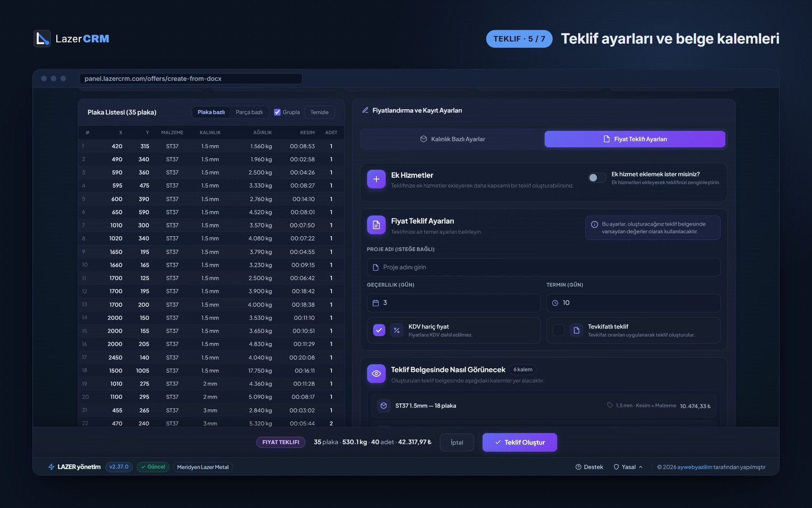Click the document icon in Tevkifatlı teklif
The height and width of the screenshot is (508, 812).
pyautogui.click(x=576, y=330)
